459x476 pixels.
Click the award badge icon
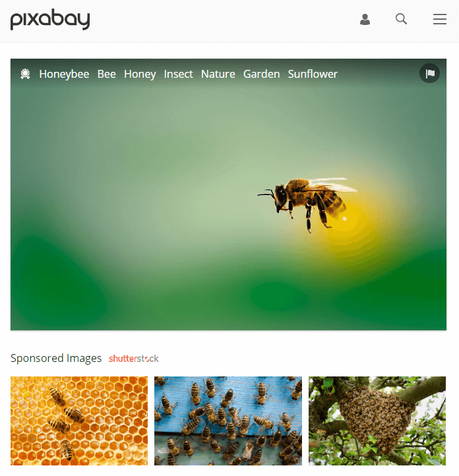click(25, 74)
